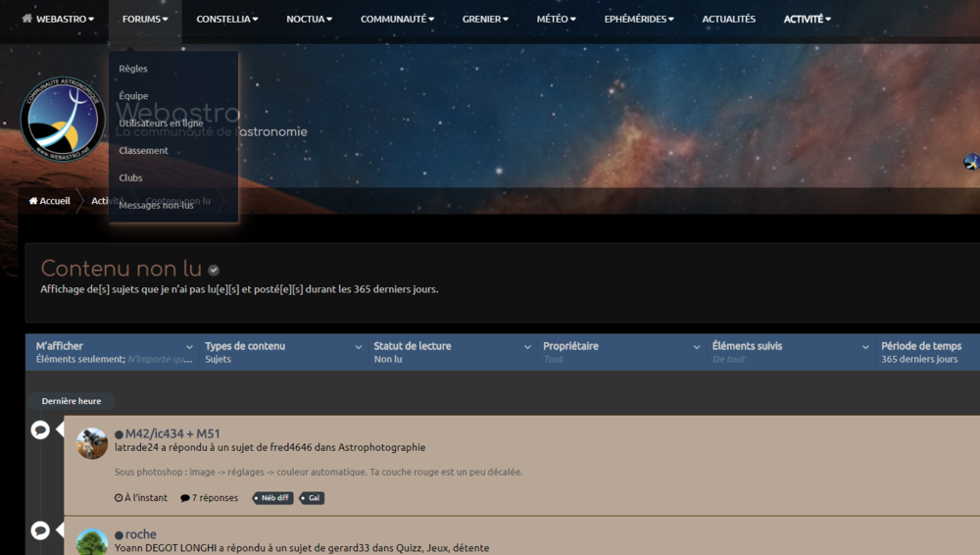This screenshot has height=555, width=980.
Task: Click the Dernière heure label
Action: click(72, 401)
